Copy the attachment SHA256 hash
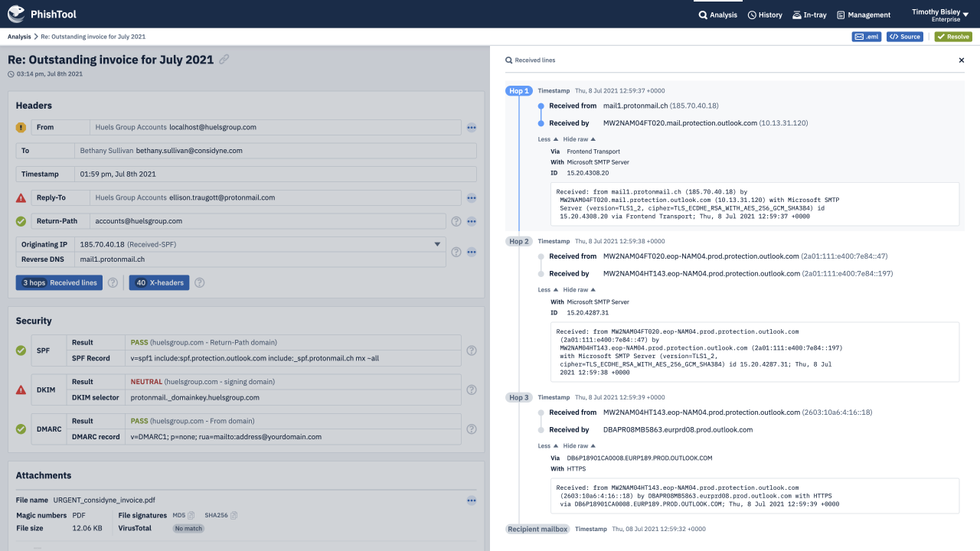 (234, 515)
